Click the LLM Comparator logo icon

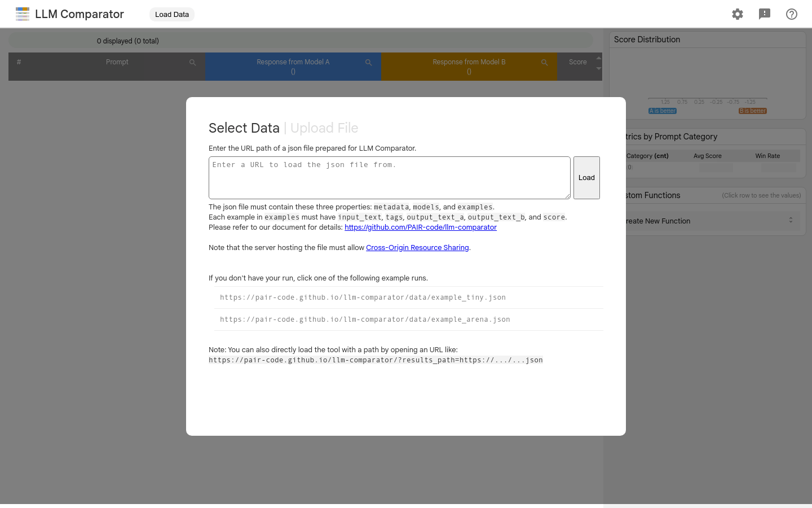(x=23, y=14)
